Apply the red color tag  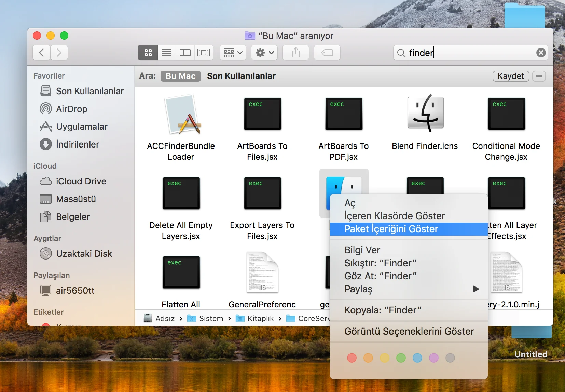coord(352,358)
